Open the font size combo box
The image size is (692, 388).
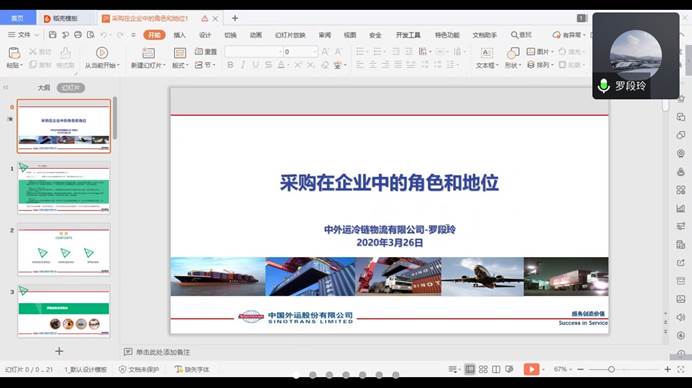click(300, 52)
